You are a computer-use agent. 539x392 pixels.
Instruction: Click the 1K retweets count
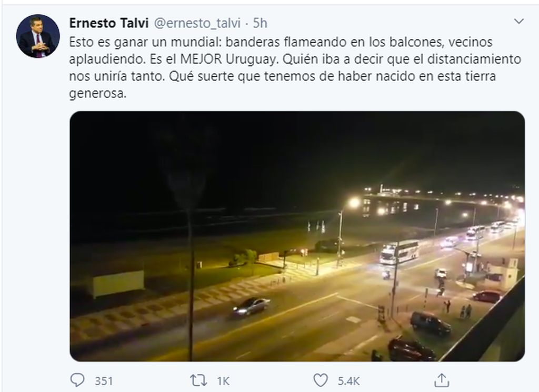point(223,381)
